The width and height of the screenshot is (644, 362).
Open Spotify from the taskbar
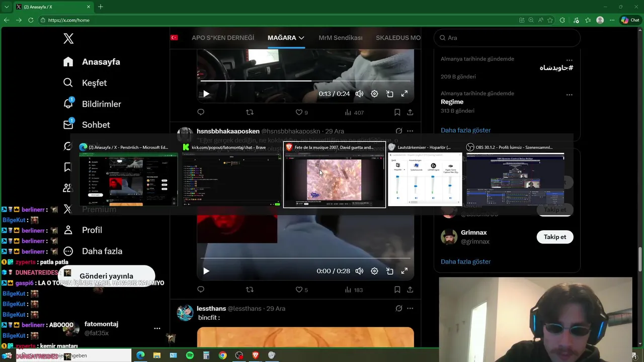(190, 355)
